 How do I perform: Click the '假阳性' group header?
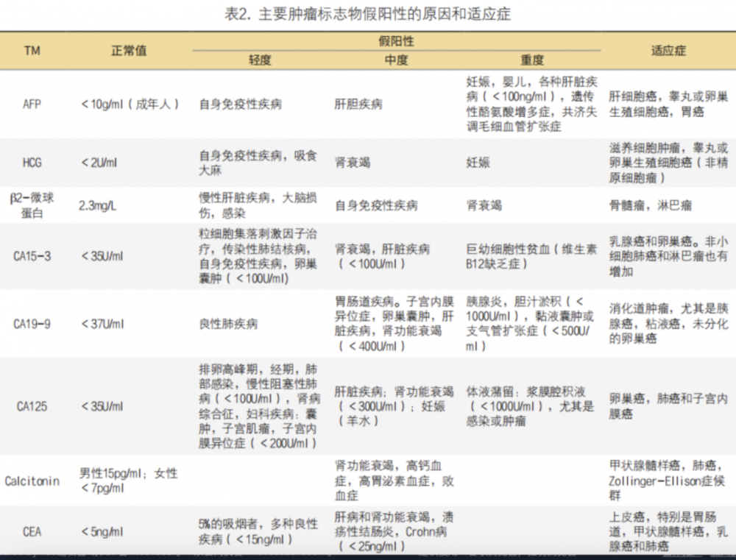[x=396, y=41]
